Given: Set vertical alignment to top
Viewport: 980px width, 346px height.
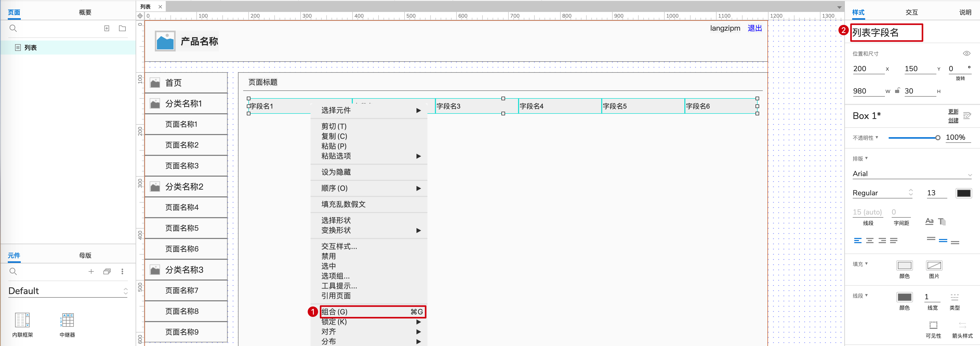Looking at the screenshot, I should coord(931,239).
